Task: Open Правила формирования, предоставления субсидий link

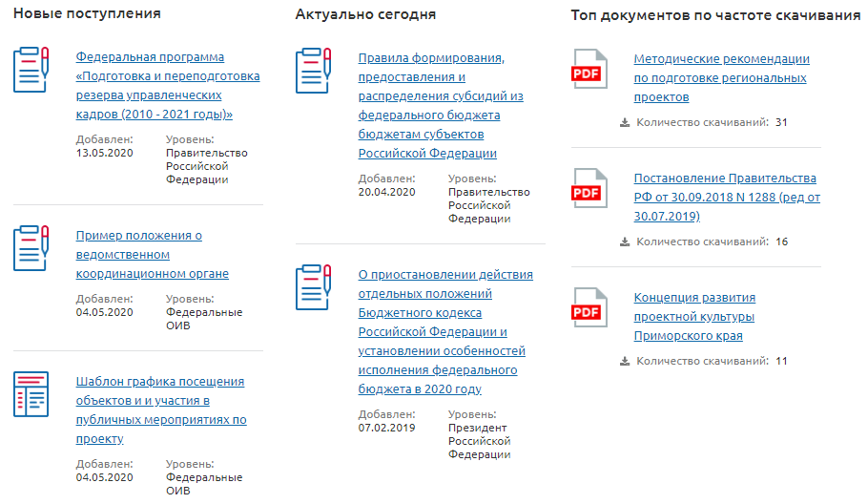Action: [441, 105]
